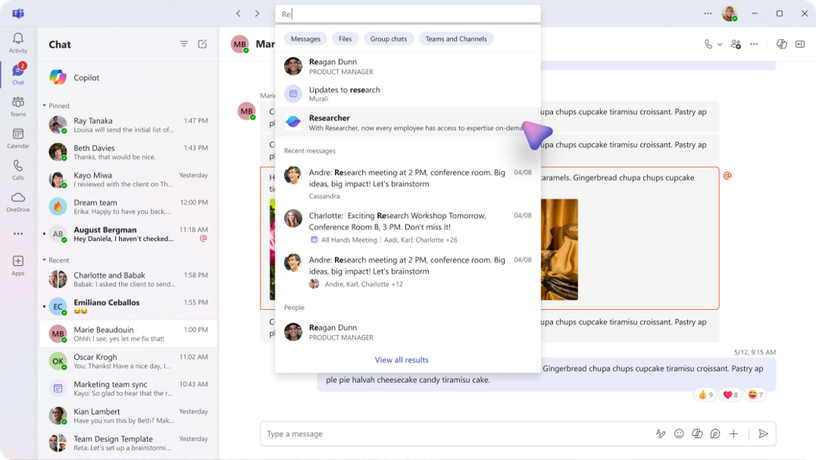
Task: Send the message with the arrow icon
Action: coord(763,433)
